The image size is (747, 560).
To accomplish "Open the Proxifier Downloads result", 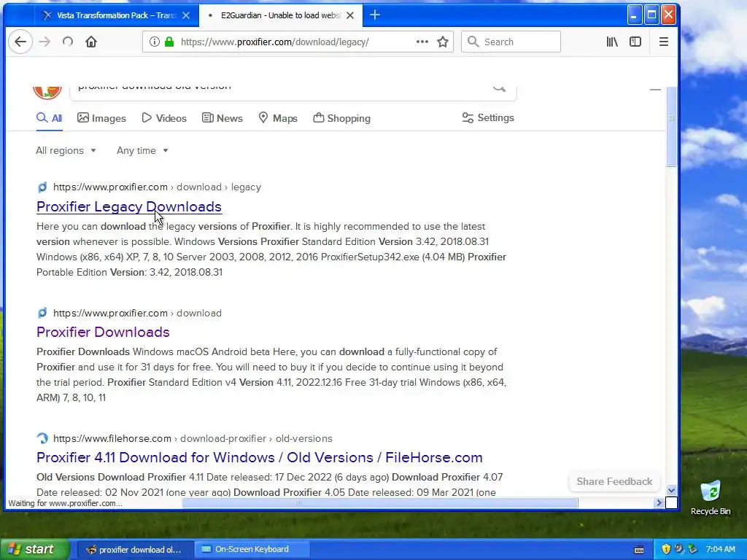I will pos(103,332).
